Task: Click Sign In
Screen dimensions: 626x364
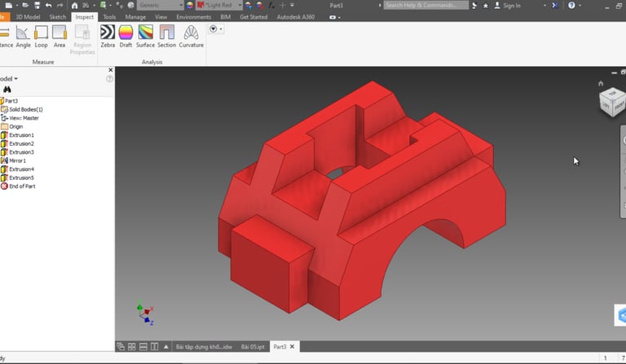Action: pyautogui.click(x=508, y=5)
